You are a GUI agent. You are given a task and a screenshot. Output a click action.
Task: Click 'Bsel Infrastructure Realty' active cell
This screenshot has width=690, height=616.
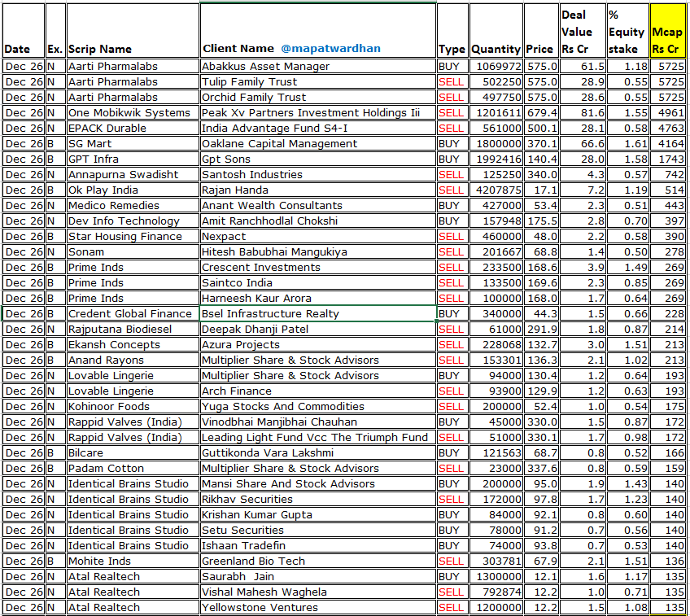point(318,313)
